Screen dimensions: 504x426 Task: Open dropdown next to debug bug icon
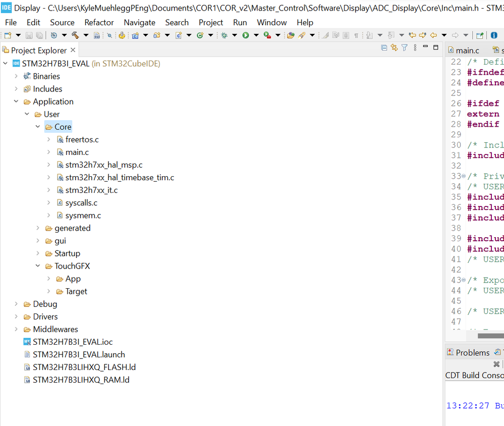pos(235,35)
